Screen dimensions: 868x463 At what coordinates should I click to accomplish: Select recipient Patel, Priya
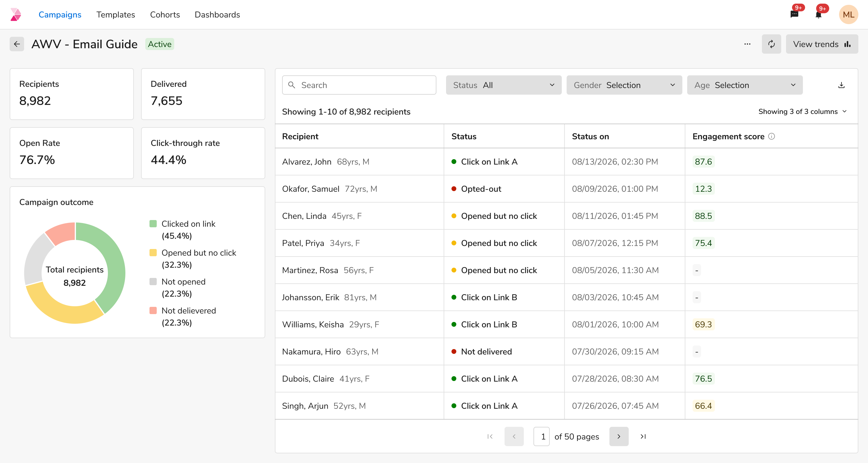(303, 243)
